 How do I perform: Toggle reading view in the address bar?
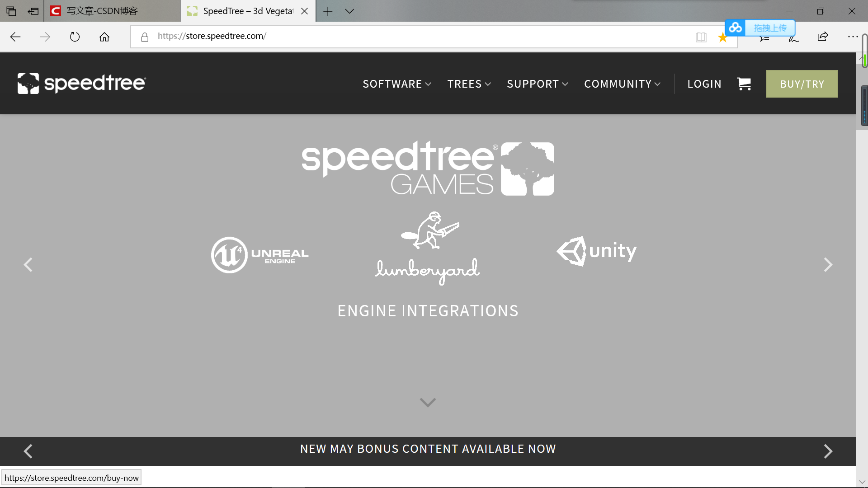701,38
